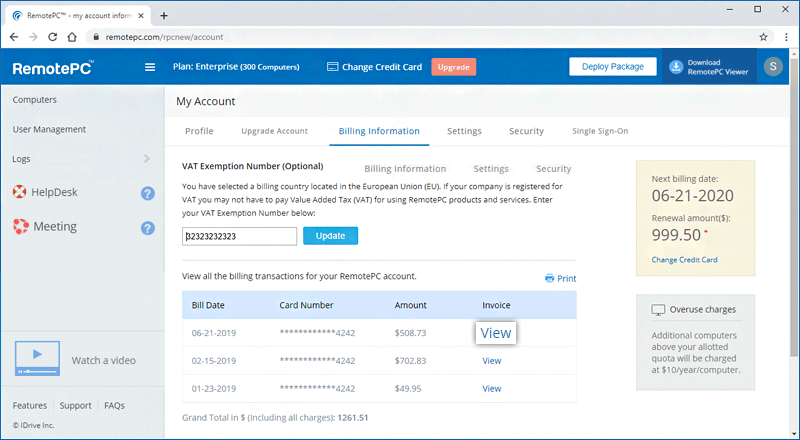View the invoice for 06-21-2019
Viewport: 800px width, 440px height.
pos(496,333)
